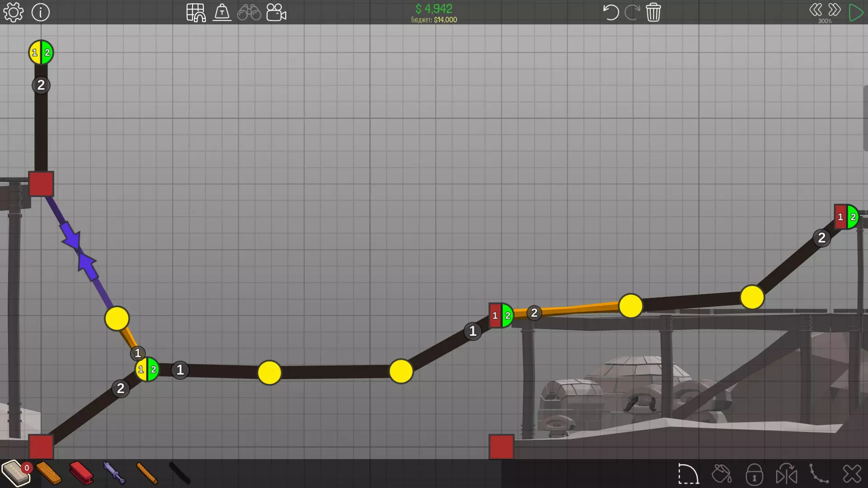This screenshot has height=488, width=868.
Task: Open the settings gear menu
Action: [14, 12]
